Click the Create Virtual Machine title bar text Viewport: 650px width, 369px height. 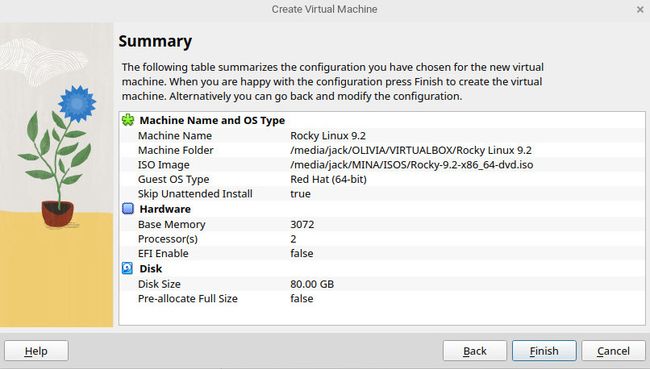pos(324,9)
